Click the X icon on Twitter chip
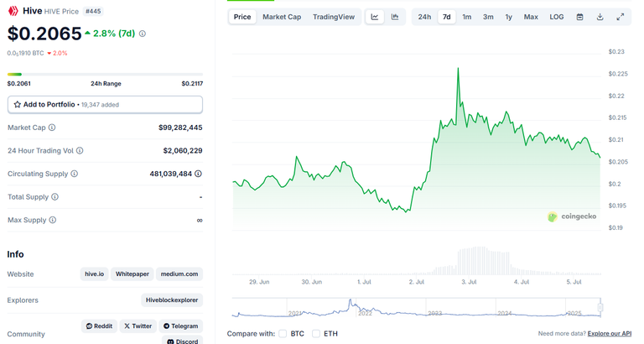The image size is (644, 344). point(127,326)
